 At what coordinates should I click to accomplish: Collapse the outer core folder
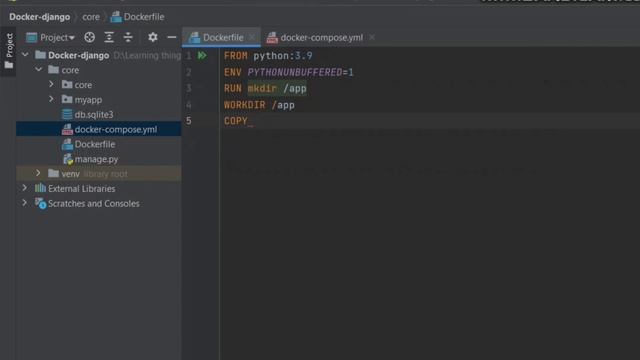(39, 70)
